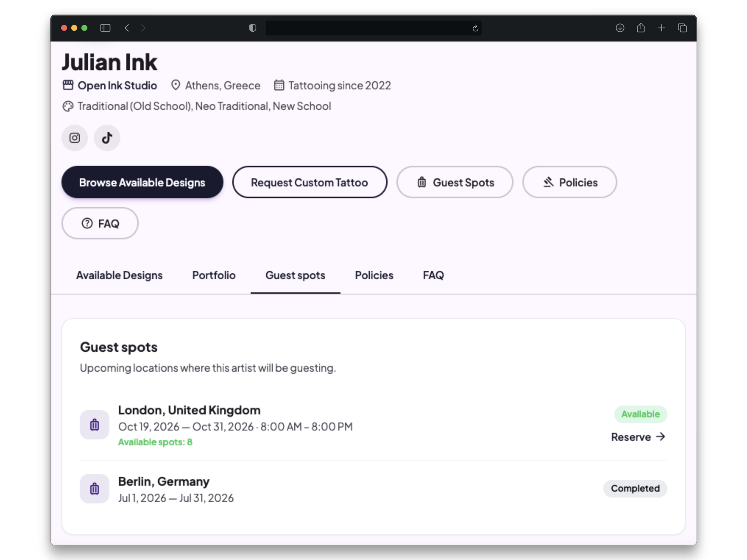Open the artist's Instagram profile icon
747x560 pixels.
pyautogui.click(x=75, y=138)
